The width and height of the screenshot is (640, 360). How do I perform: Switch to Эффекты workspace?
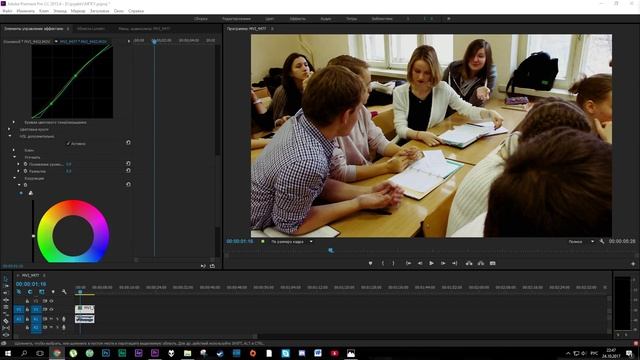tap(298, 19)
